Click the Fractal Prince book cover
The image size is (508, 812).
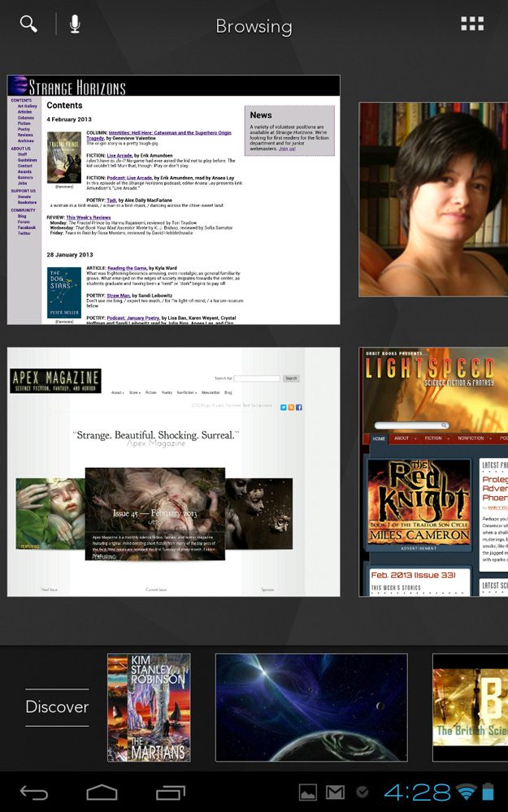64,158
